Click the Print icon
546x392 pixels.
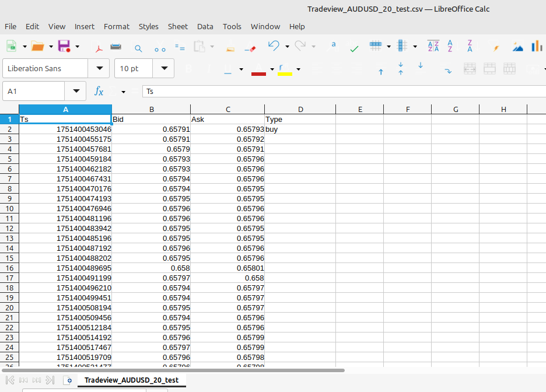tap(116, 47)
